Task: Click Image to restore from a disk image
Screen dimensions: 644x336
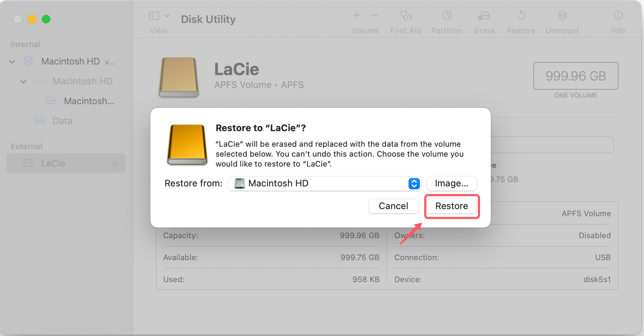Action: click(x=451, y=184)
